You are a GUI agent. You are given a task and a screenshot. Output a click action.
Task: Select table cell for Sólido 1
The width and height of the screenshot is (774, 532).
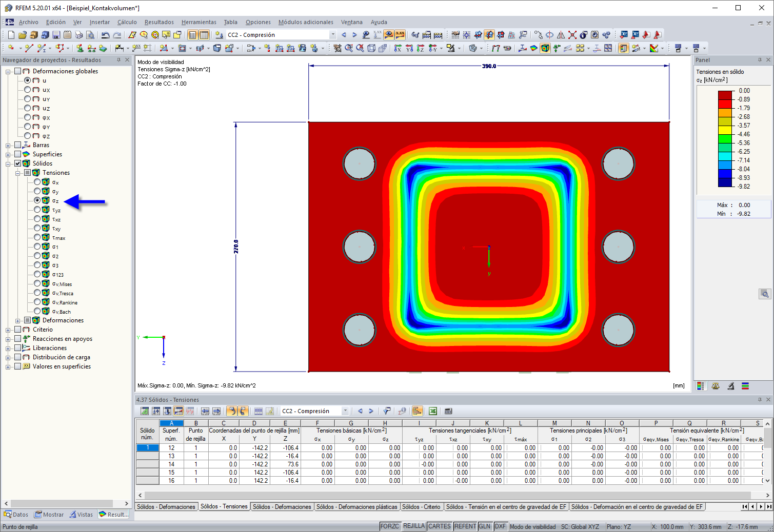[148, 447]
